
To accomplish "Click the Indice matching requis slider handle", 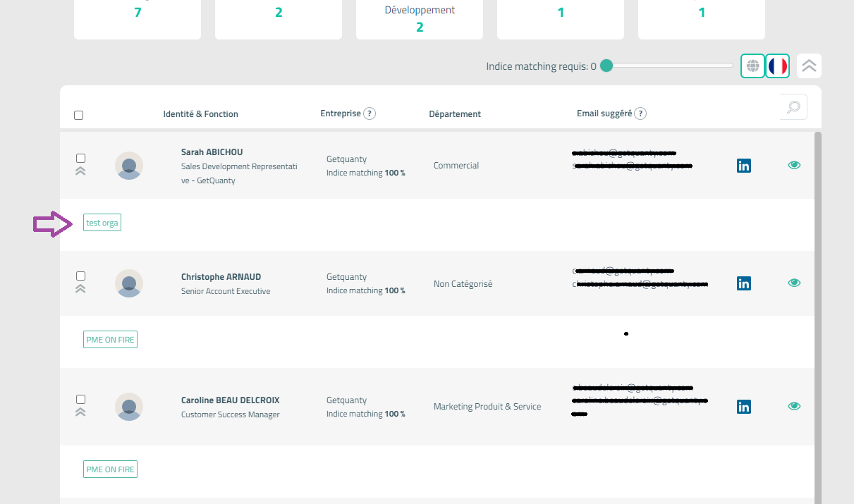I will tap(606, 66).
